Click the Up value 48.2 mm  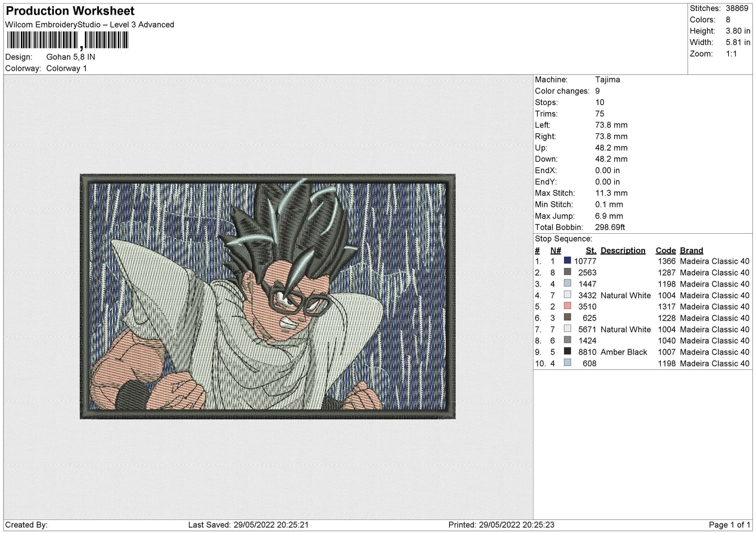(611, 148)
